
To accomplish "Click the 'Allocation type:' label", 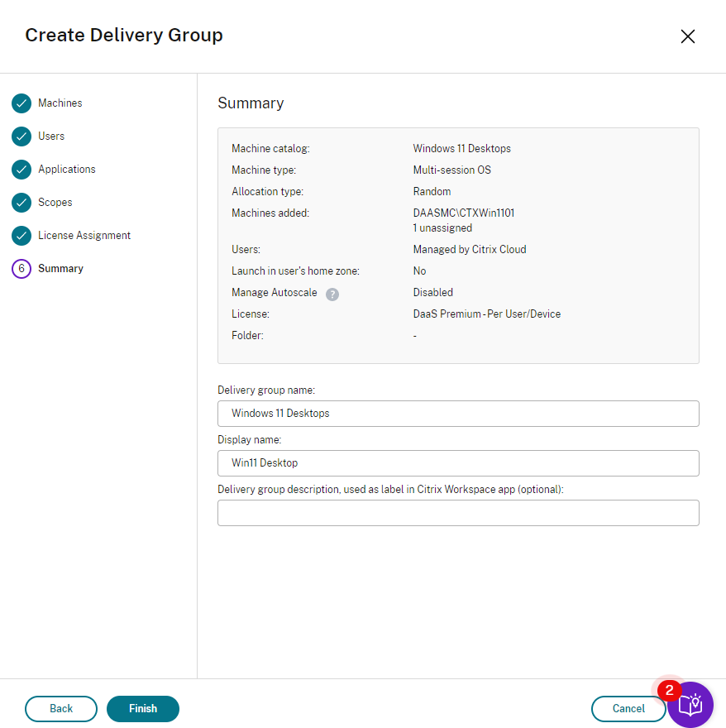I will (x=267, y=191).
